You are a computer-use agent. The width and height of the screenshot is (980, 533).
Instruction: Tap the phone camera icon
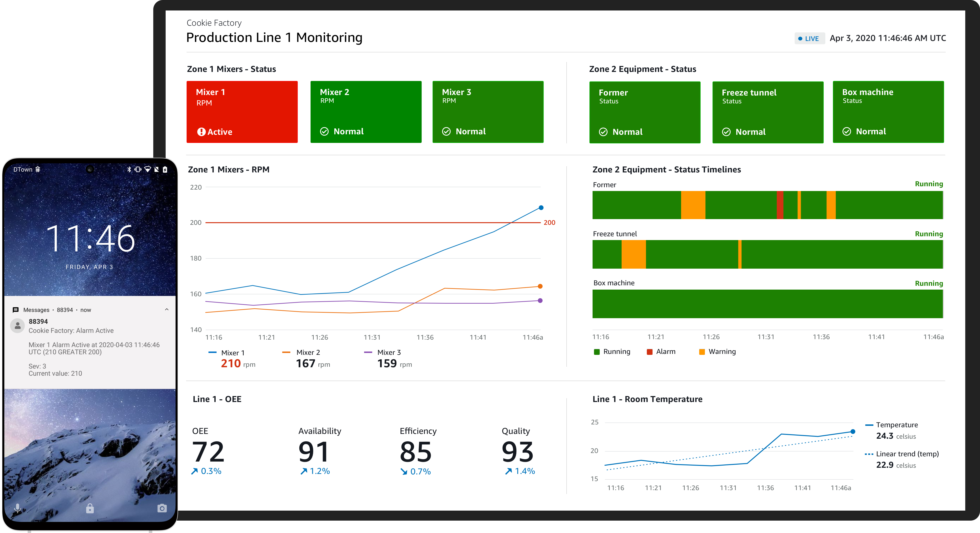pos(162,508)
